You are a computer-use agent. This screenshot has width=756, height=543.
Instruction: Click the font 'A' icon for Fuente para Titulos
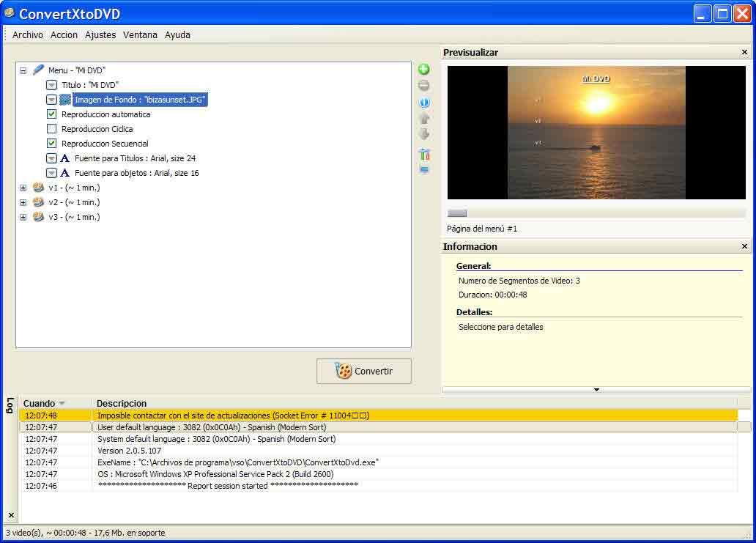(65, 158)
